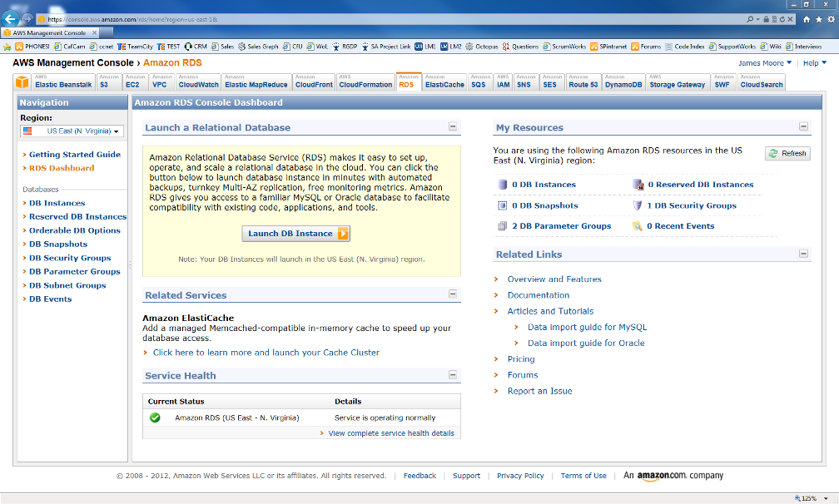839x504 pixels.
Task: Switch to the Elastic Beanstalk service tab
Action: [63, 82]
